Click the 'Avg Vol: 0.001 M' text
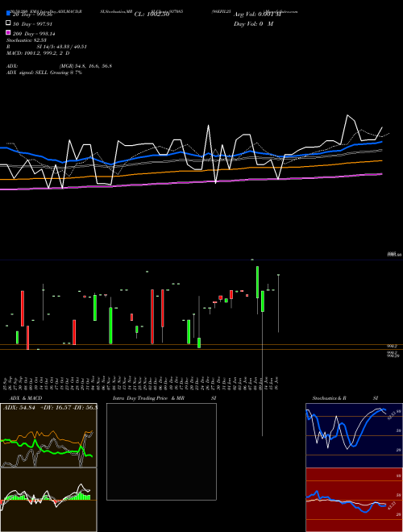This screenshot has width=403, height=532. click(257, 15)
